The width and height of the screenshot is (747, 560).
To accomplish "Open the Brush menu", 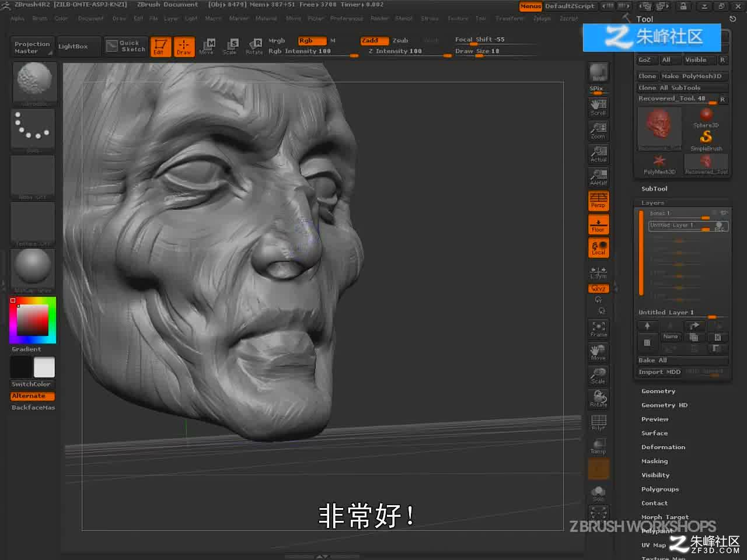I will point(40,19).
